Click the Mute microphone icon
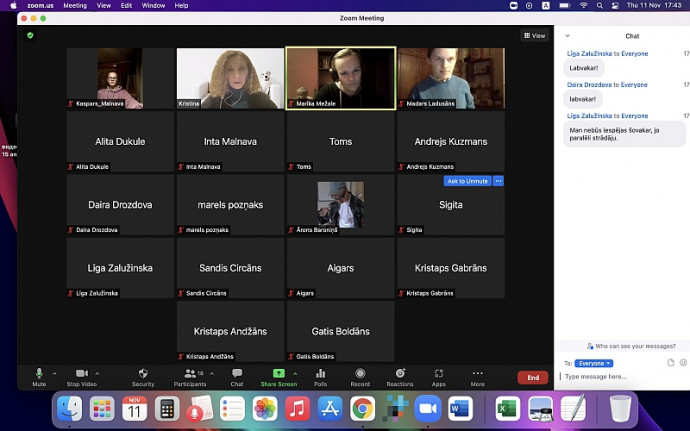The height and width of the screenshot is (431, 690). click(x=39, y=373)
